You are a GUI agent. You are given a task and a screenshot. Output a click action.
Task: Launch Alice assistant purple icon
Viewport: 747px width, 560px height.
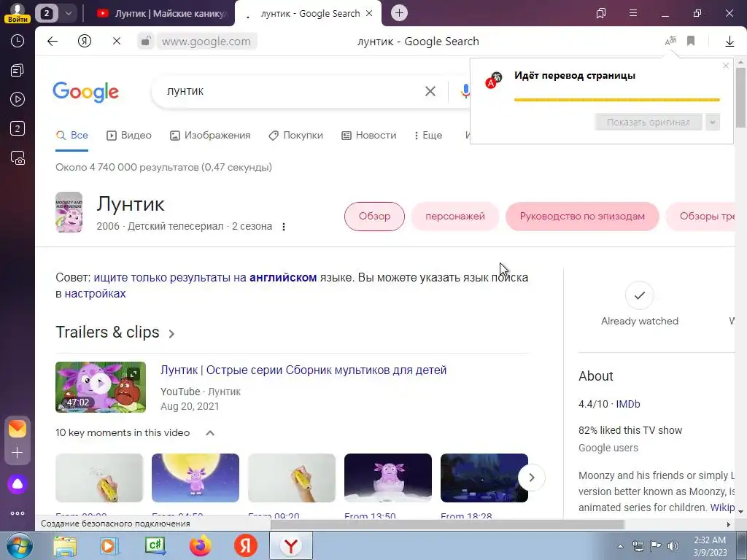[18, 484]
